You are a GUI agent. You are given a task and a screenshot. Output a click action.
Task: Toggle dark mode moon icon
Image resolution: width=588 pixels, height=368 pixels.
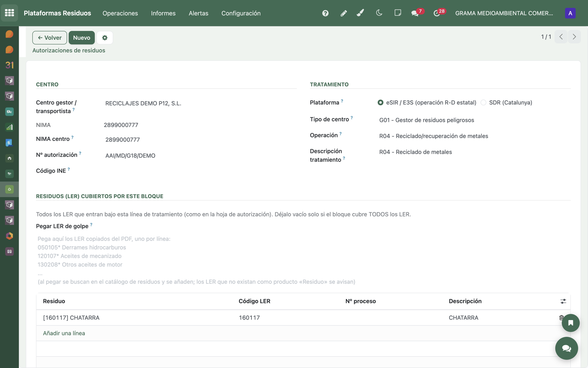click(379, 13)
